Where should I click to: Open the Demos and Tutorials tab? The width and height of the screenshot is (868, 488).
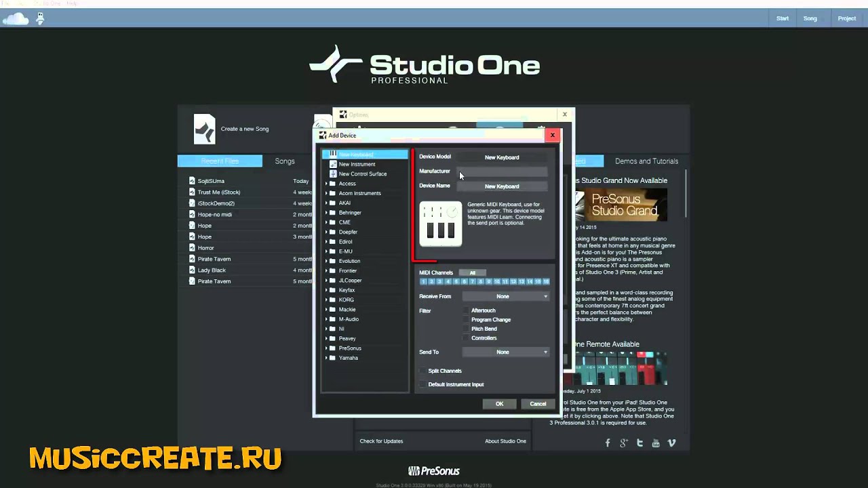point(646,161)
